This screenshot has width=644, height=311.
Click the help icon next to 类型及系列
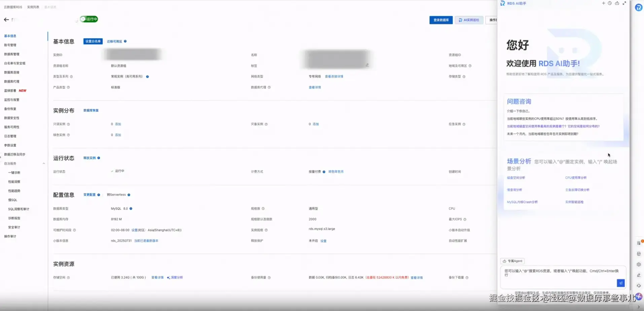(71, 76)
